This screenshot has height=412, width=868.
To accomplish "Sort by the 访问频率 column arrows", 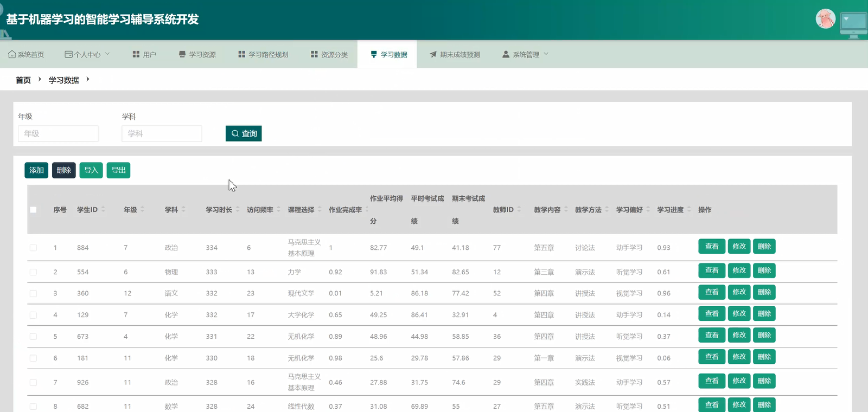I will 278,209.
